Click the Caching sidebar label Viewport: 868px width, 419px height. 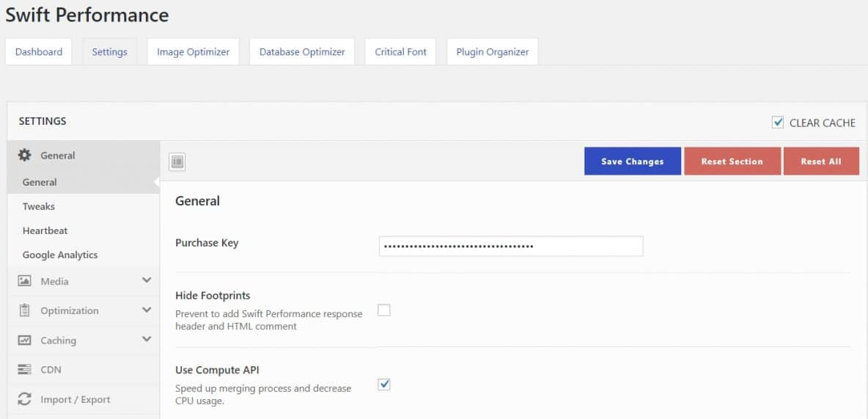(x=59, y=340)
